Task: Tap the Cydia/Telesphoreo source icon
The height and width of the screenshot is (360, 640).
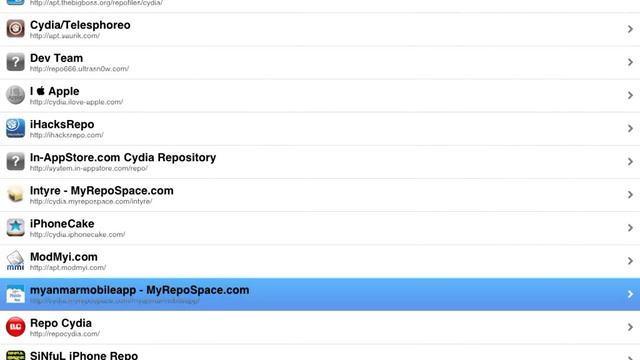Action: tap(16, 29)
